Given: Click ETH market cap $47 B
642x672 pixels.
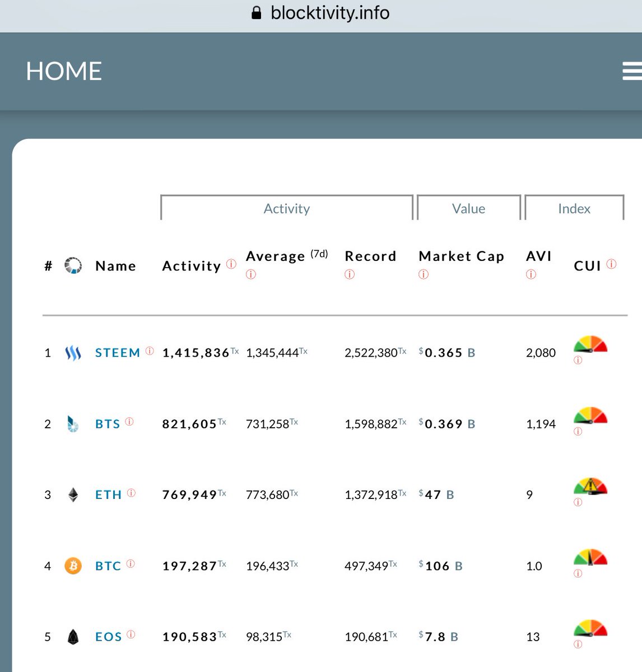Looking at the screenshot, I should pos(436,495).
